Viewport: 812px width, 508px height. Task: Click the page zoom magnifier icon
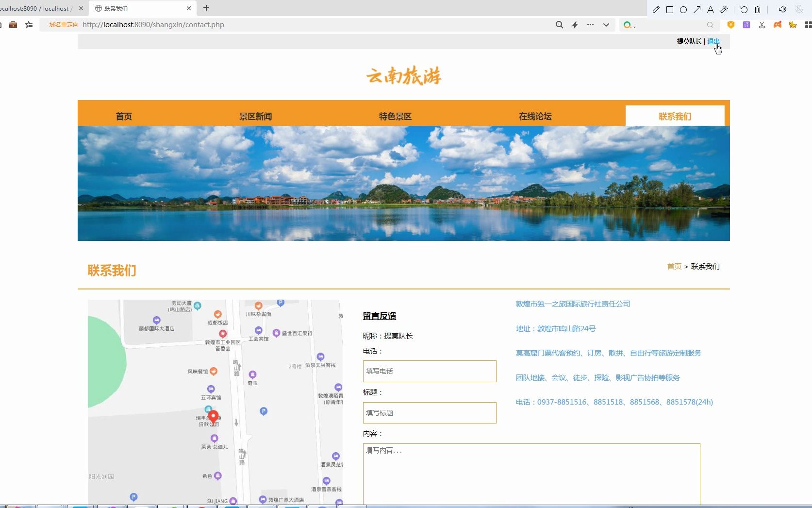560,25
